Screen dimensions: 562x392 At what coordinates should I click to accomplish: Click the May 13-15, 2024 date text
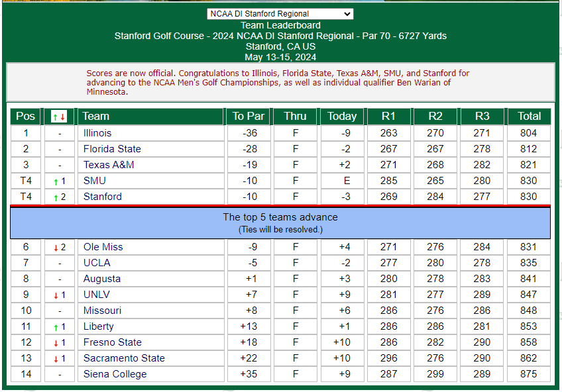280,58
